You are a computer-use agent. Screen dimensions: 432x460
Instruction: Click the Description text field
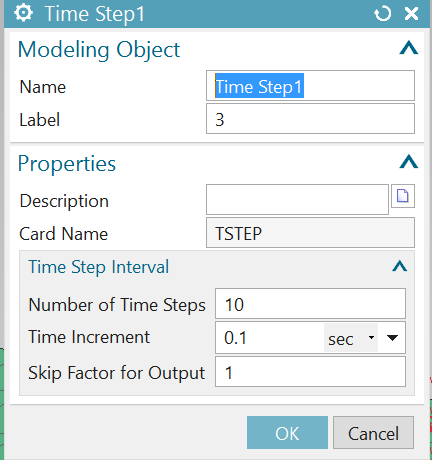[x=297, y=199]
